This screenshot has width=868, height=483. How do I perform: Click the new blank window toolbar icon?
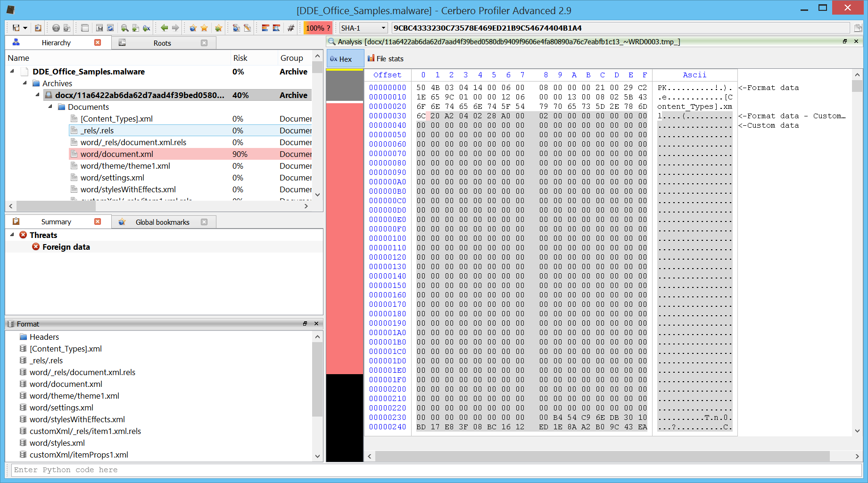coord(85,28)
